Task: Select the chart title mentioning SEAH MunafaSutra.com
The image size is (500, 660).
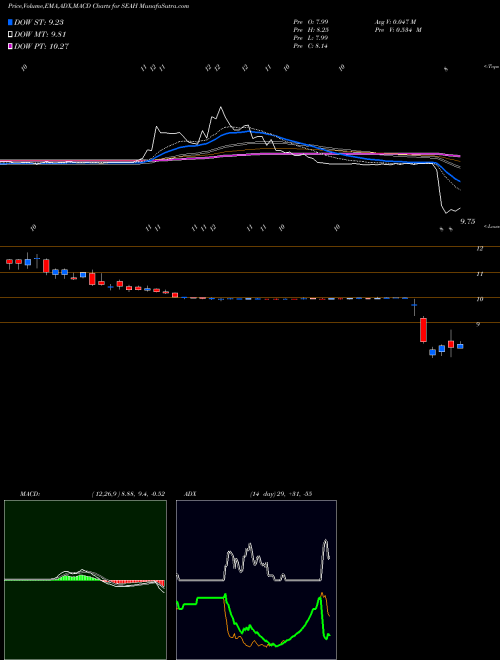Action: 98,6
